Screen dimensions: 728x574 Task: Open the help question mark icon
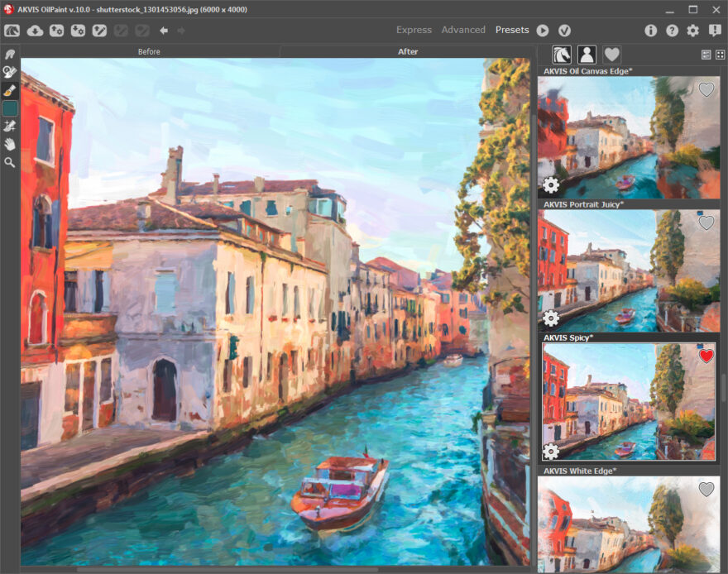point(672,31)
